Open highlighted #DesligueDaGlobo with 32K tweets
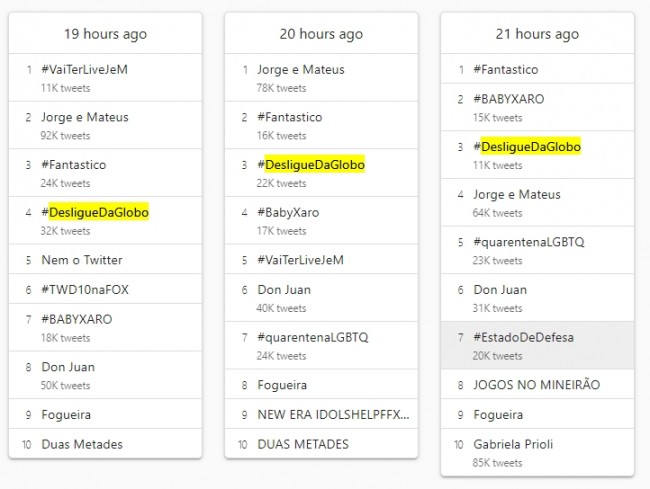 tap(98, 212)
